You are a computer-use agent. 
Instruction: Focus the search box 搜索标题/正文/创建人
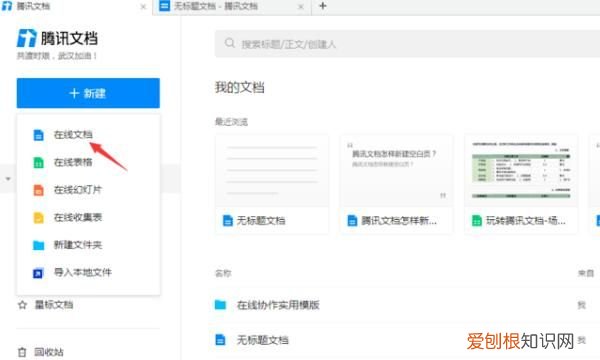(407, 44)
